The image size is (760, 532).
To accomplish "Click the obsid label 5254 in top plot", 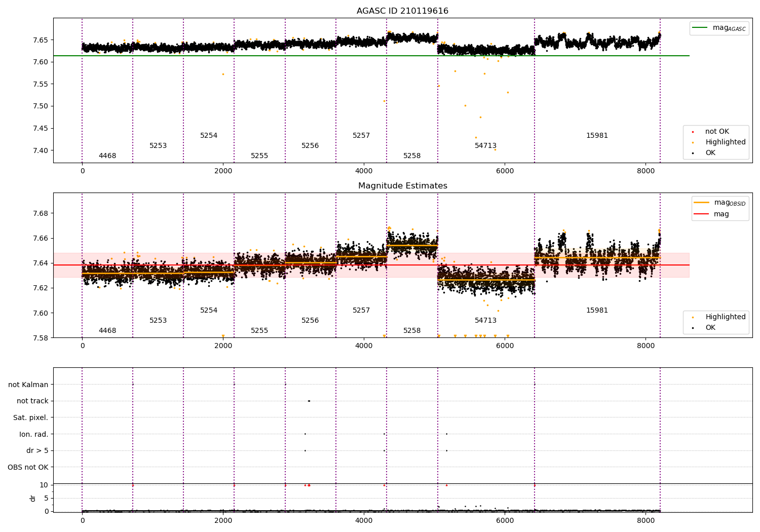I will click(209, 135).
